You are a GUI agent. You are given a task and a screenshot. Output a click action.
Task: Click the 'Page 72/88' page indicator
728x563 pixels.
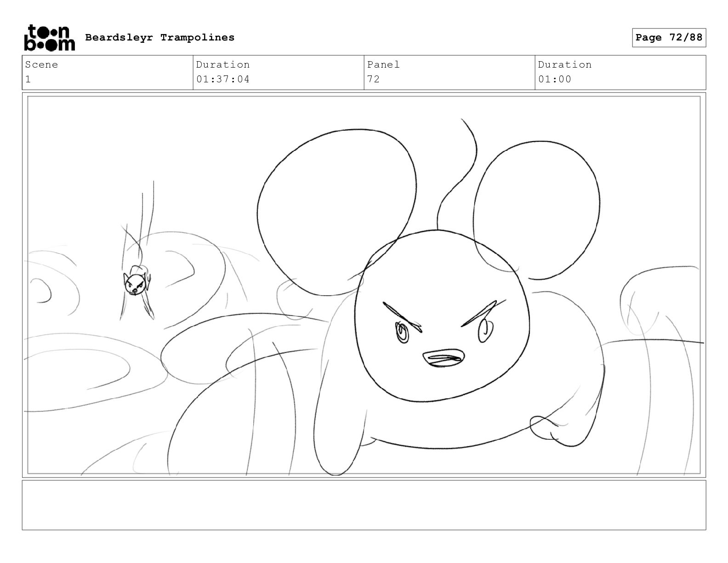click(x=669, y=38)
